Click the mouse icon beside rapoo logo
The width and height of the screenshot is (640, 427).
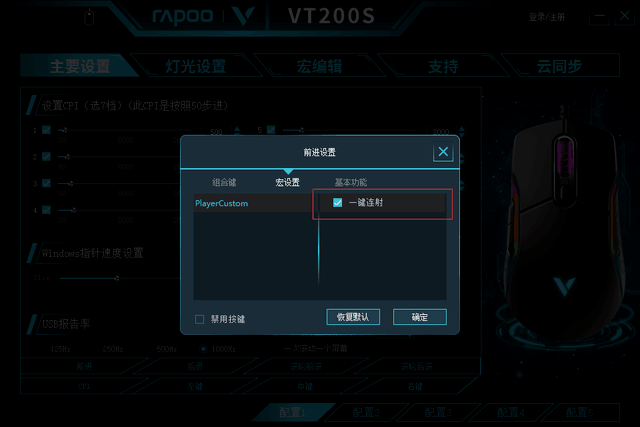coord(89,18)
